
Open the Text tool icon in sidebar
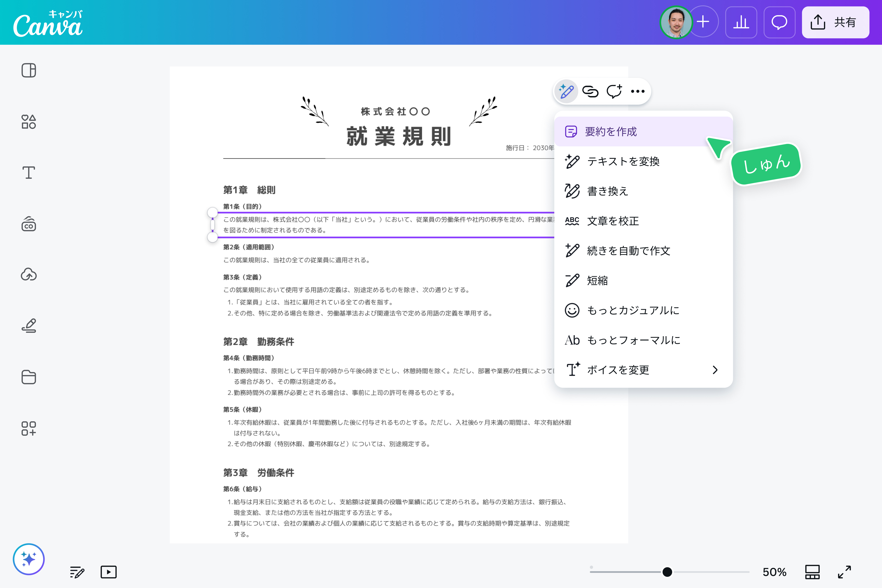[x=29, y=173]
